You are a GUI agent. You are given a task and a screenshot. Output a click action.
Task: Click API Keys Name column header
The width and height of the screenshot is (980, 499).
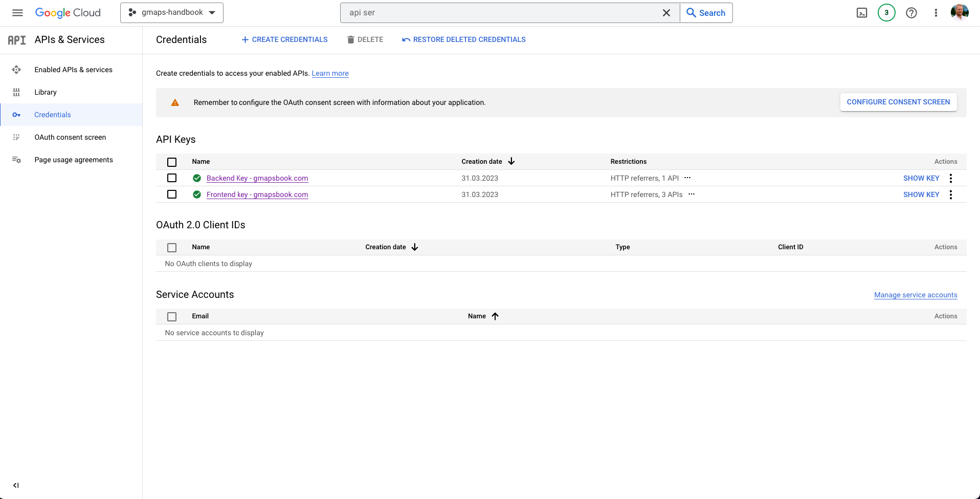tap(201, 161)
